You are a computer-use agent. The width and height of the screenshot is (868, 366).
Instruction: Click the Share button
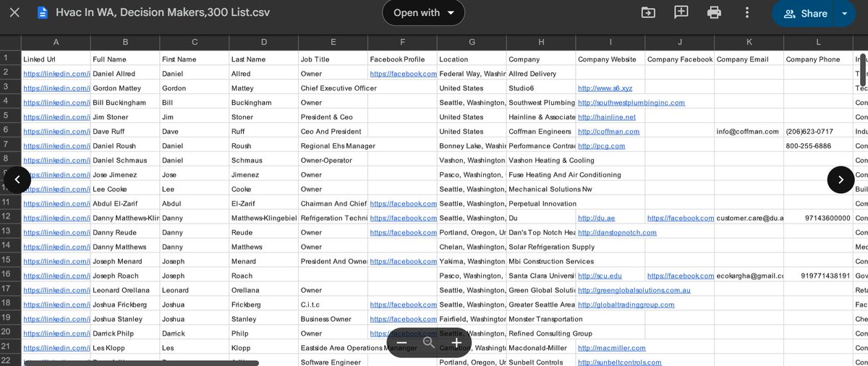point(804,13)
